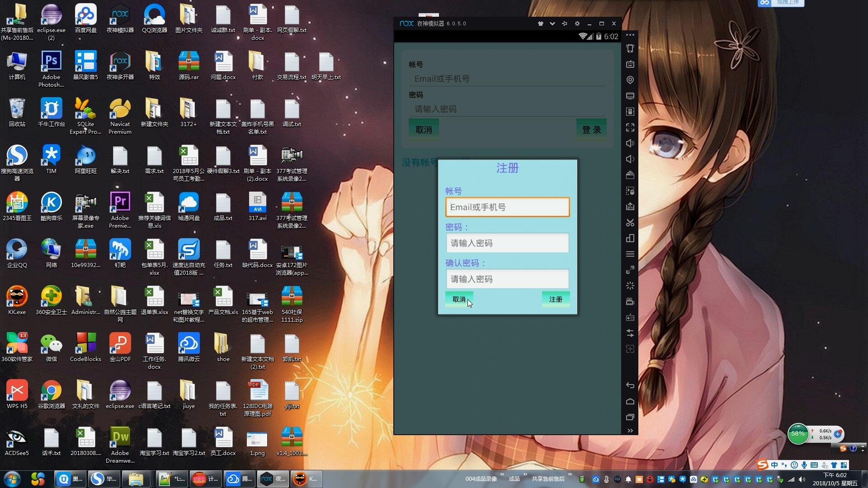Screen dimensions: 868x488
Task: Open the 回收站 recycle bin
Action: tap(17, 112)
